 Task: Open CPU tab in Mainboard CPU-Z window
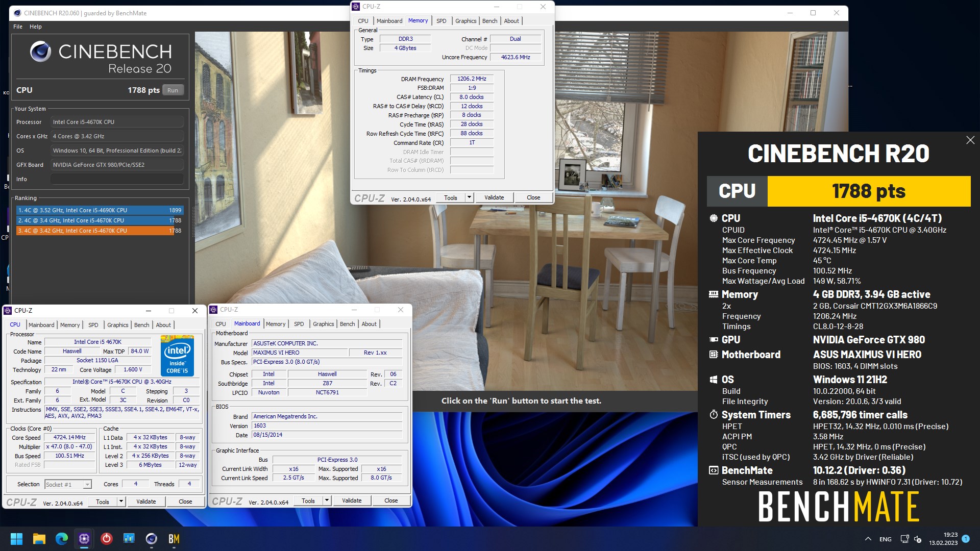tap(220, 324)
